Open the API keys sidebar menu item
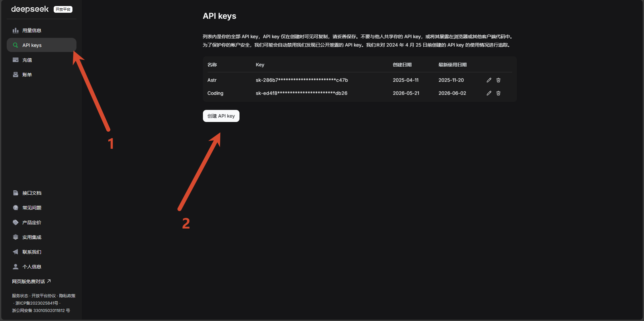The height and width of the screenshot is (321, 644). 42,45
